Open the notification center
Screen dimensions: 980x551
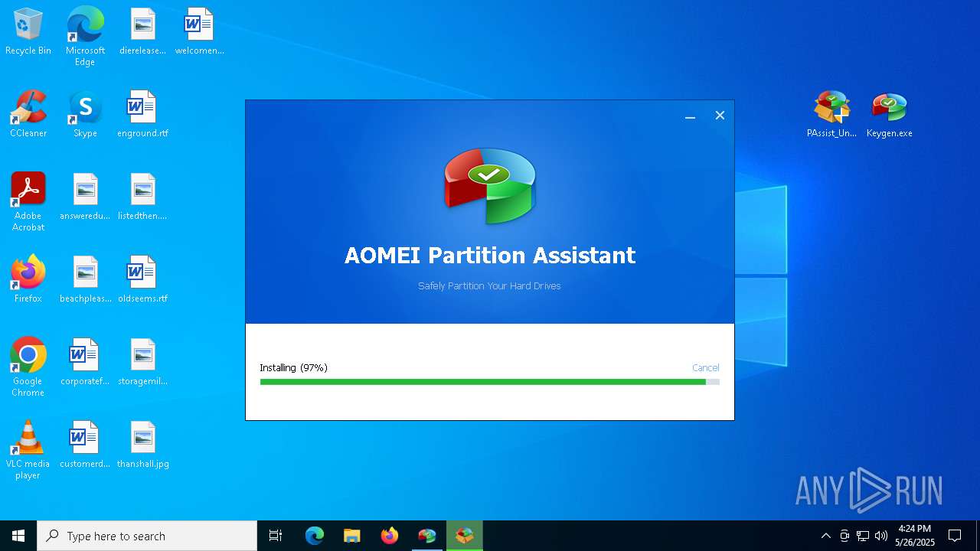click(955, 536)
